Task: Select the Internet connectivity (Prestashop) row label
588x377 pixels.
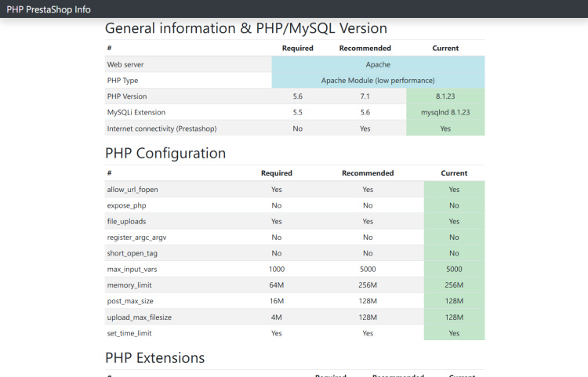Action: [x=162, y=129]
